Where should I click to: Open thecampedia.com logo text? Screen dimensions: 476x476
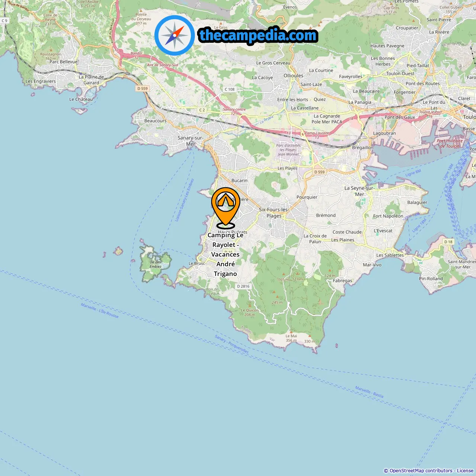[x=258, y=35]
